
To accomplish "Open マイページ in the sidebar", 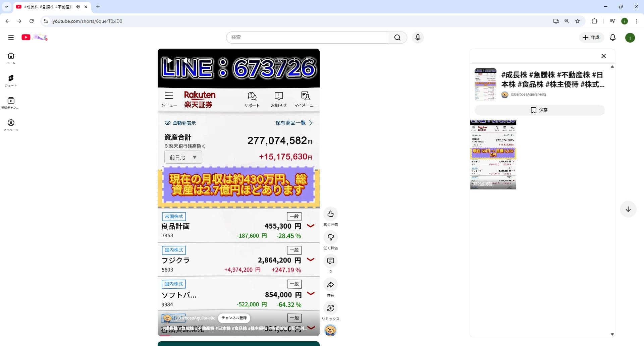I will tap(11, 125).
